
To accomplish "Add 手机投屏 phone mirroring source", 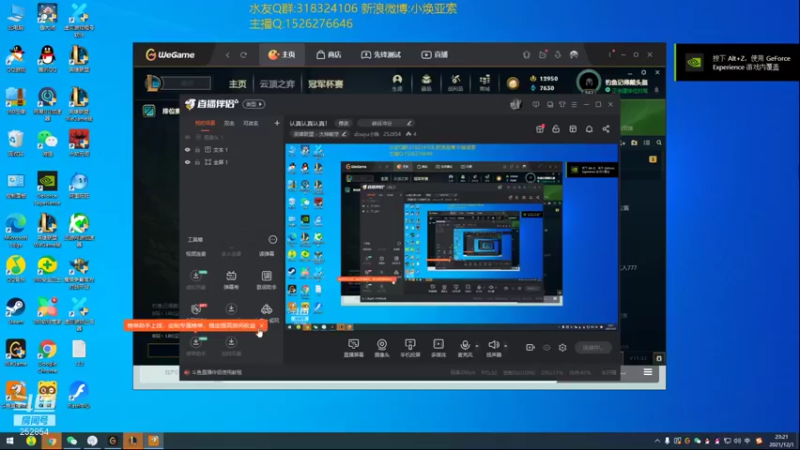I will click(x=410, y=348).
